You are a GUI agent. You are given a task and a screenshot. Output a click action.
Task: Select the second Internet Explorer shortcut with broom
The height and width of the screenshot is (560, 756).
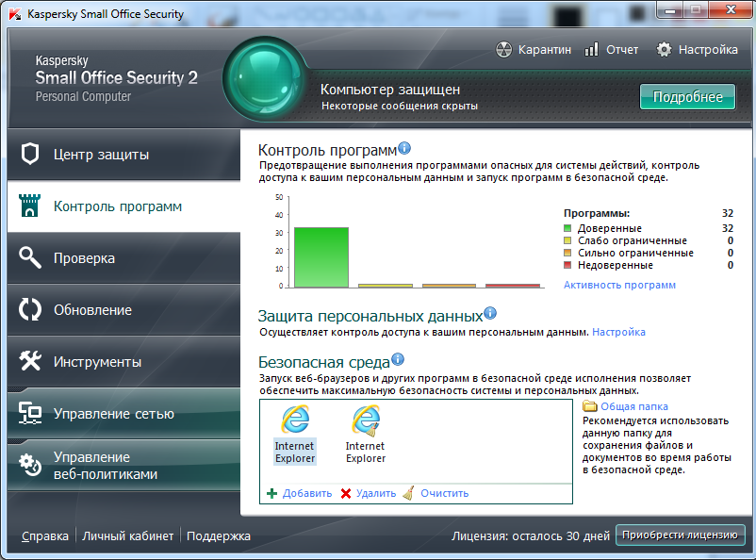[x=366, y=435]
